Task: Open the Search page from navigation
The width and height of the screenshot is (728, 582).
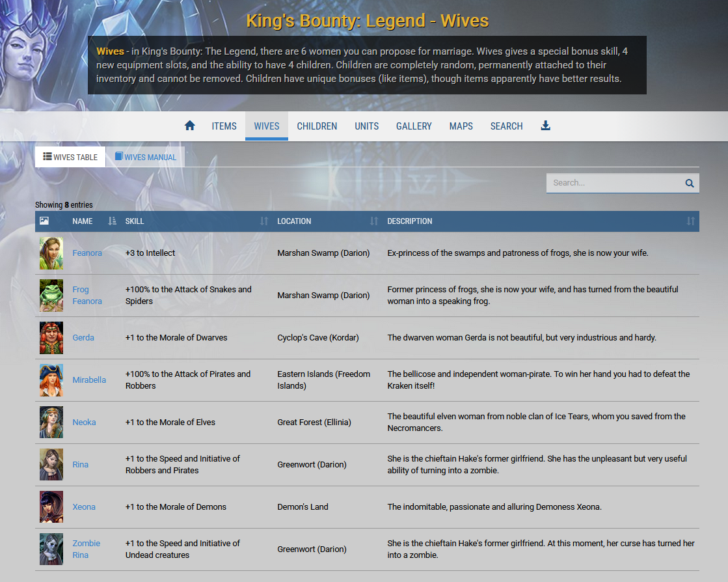Action: click(x=507, y=126)
